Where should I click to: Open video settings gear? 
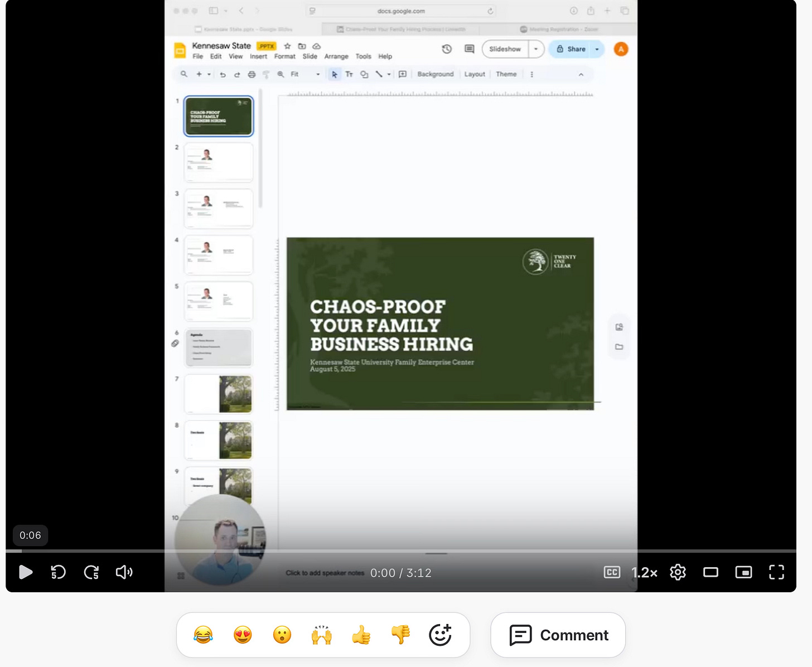678,572
